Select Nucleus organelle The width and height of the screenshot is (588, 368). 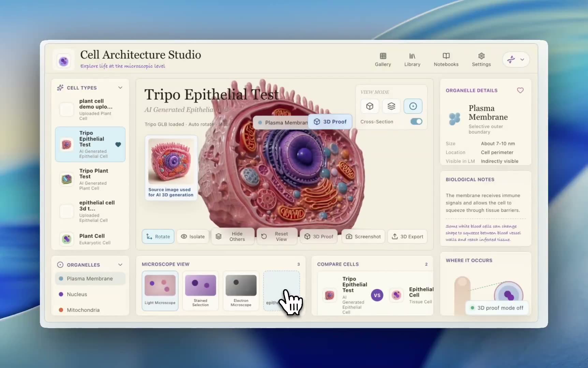(90, 294)
